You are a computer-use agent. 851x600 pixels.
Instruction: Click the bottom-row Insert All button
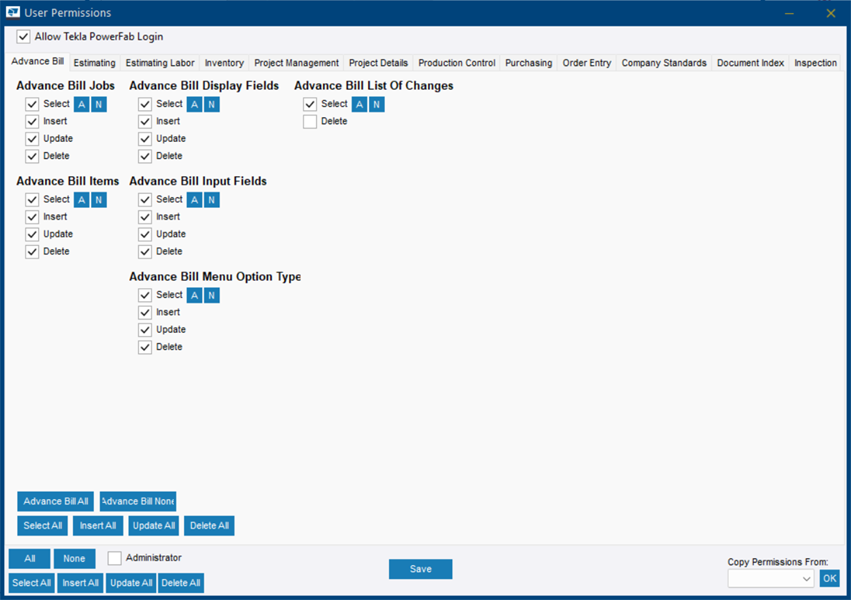click(80, 583)
